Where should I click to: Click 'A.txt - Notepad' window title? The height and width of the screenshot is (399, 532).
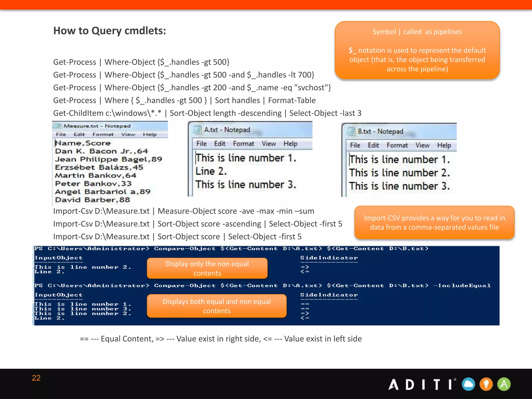[x=227, y=130]
